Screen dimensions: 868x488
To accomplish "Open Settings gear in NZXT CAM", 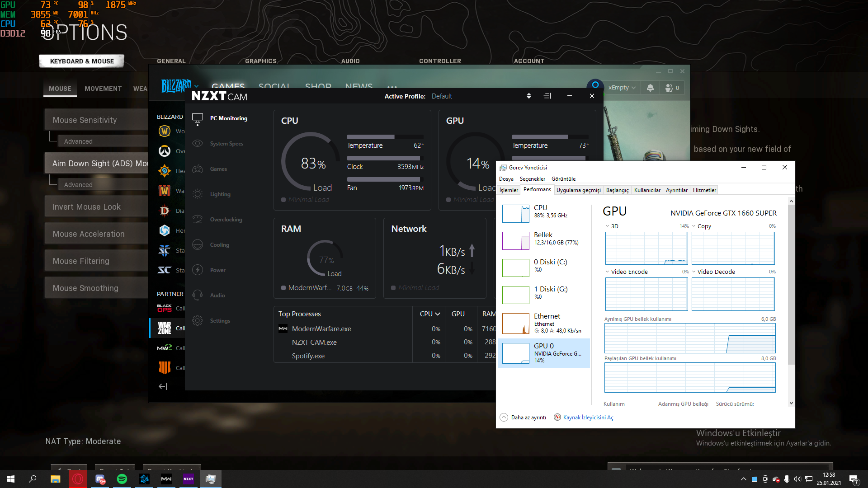I will (198, 321).
